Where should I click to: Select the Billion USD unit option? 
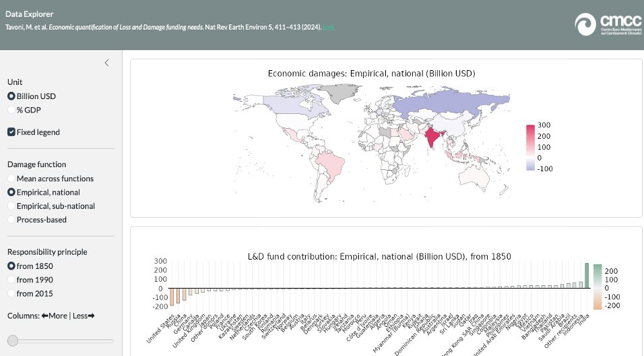click(x=32, y=96)
